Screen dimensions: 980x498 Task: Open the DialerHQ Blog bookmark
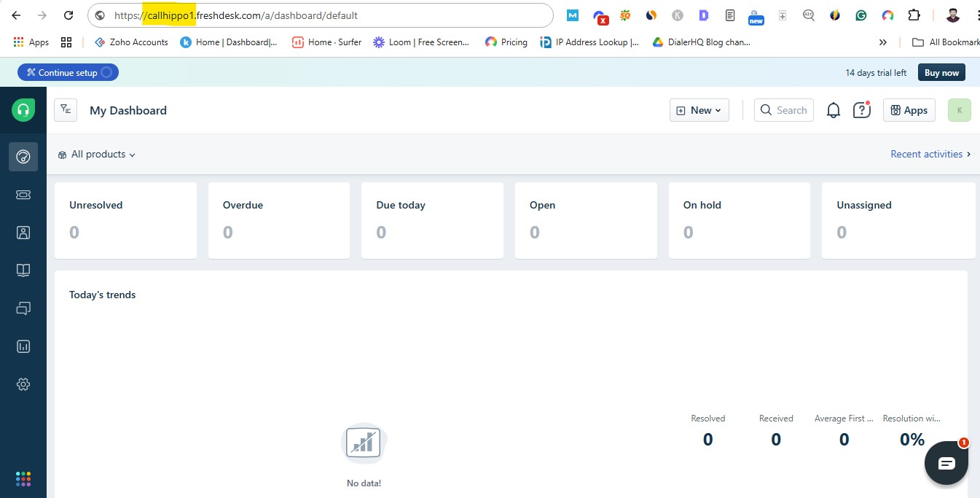click(x=702, y=42)
